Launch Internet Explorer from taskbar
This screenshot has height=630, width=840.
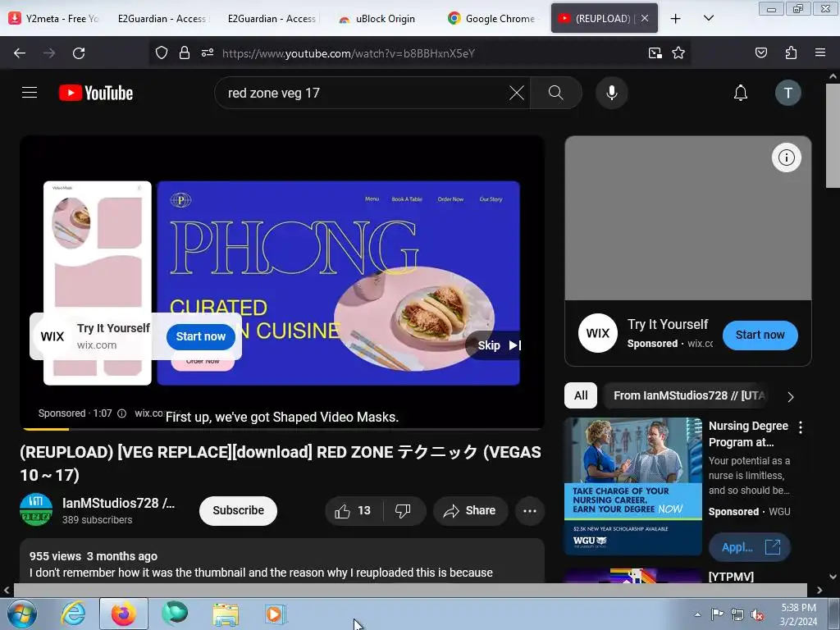pos(73,614)
